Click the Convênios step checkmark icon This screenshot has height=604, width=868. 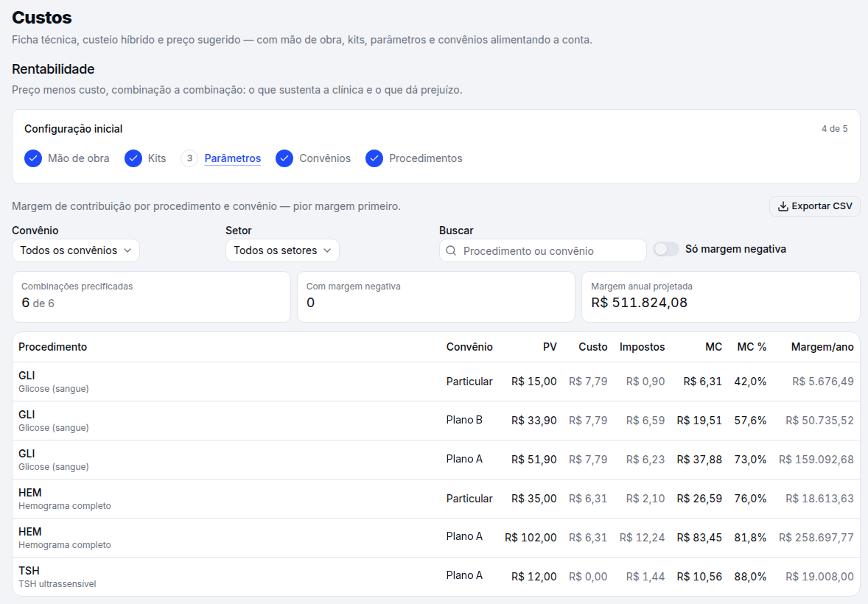click(x=284, y=158)
